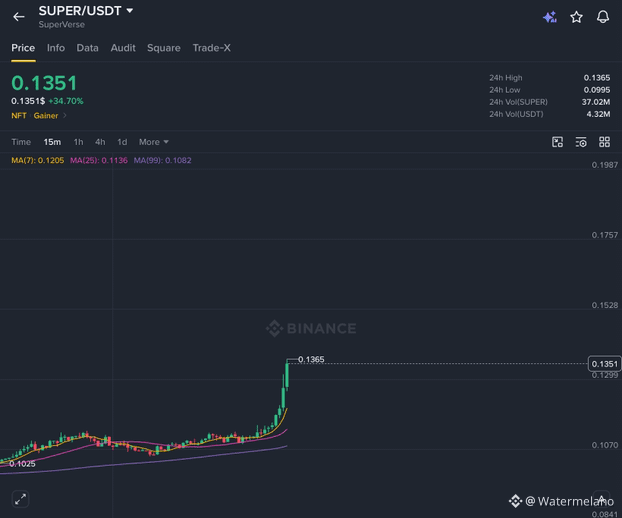This screenshot has height=518, width=622.
Task: Click the MA(7) indicator label
Action: pyautogui.click(x=38, y=161)
